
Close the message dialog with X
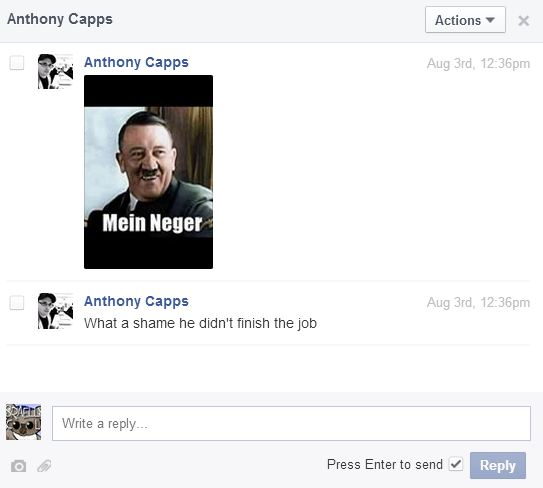(x=523, y=21)
